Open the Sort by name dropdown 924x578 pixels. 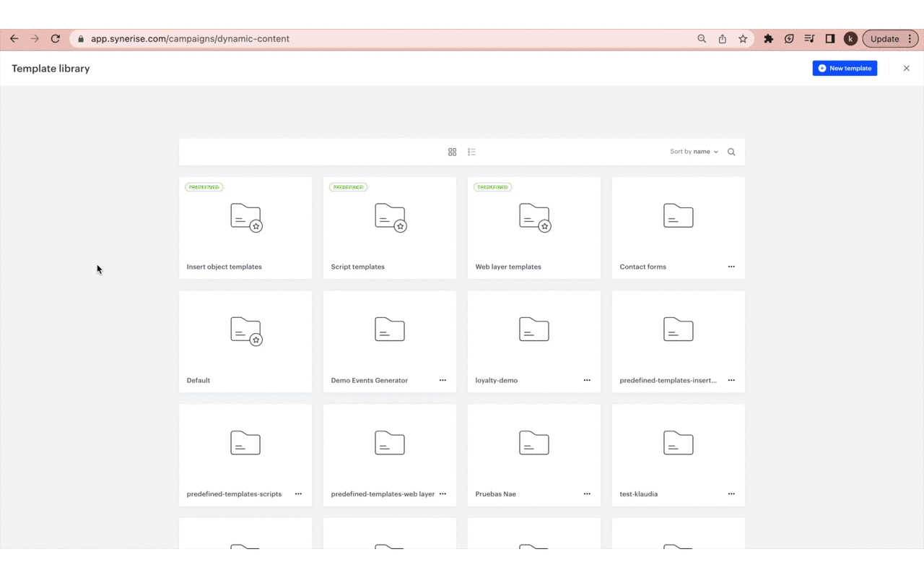click(x=693, y=152)
